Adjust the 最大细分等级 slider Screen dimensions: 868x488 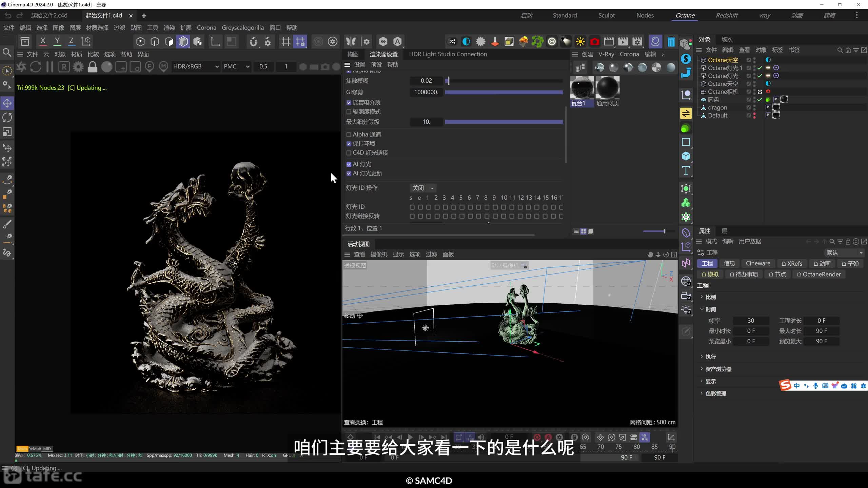point(504,122)
